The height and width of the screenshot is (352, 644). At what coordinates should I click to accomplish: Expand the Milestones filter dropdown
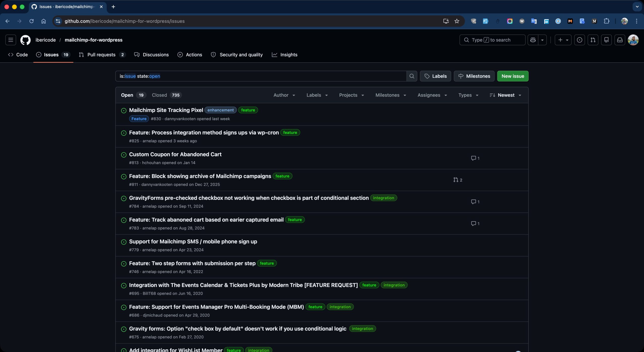[391, 95]
